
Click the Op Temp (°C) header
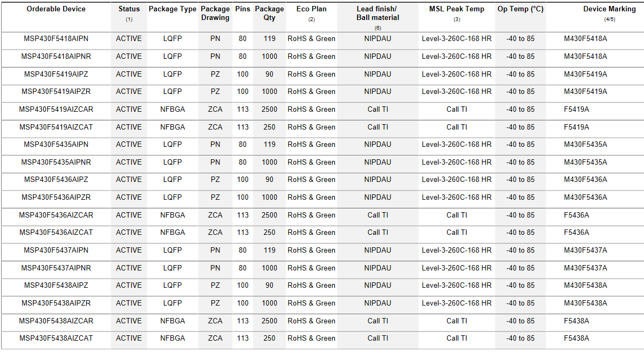pyautogui.click(x=520, y=9)
